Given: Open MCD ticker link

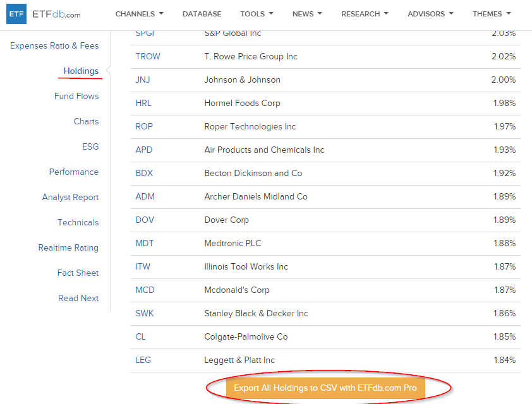Looking at the screenshot, I should [x=145, y=290].
